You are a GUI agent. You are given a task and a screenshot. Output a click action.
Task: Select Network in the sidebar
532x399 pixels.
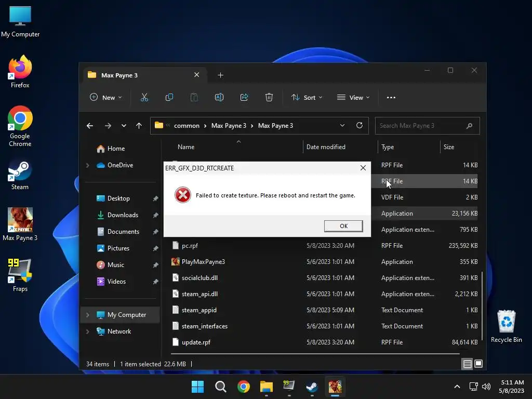point(119,331)
